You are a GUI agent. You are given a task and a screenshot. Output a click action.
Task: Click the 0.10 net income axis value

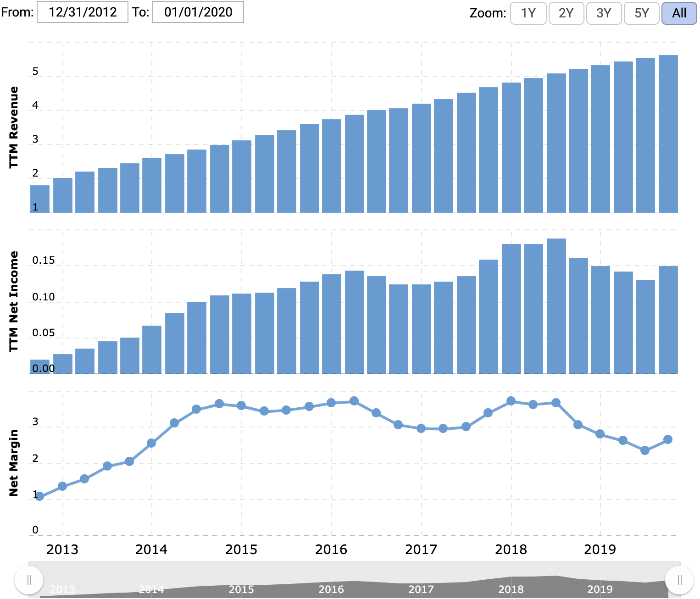pyautogui.click(x=44, y=297)
